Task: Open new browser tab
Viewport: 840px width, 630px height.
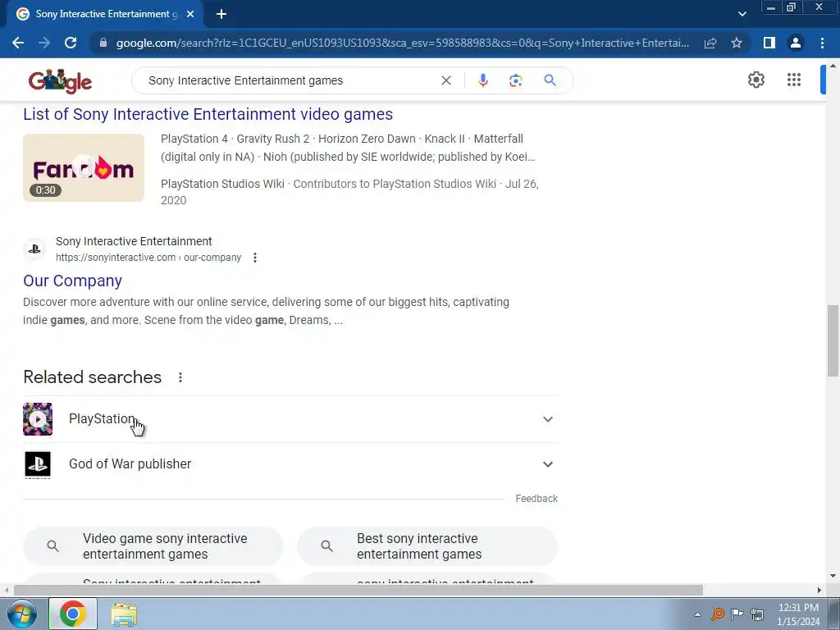Action: point(221,14)
